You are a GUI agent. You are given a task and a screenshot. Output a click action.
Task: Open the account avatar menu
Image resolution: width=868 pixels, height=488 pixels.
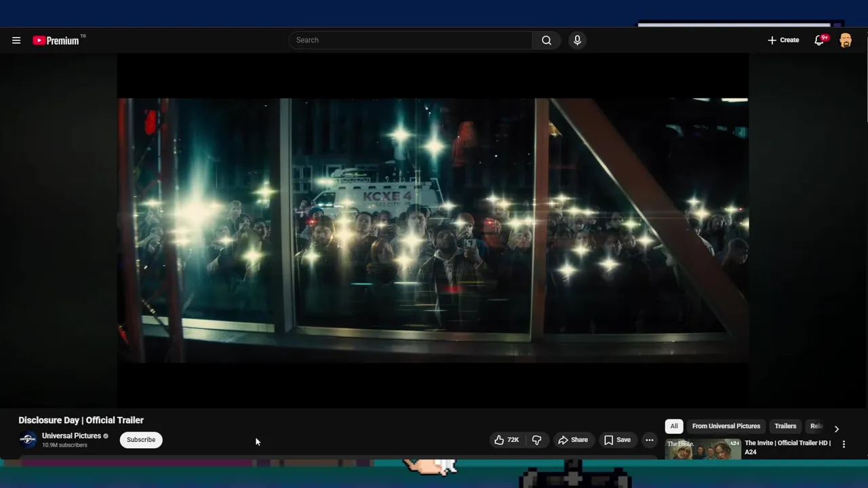point(846,40)
